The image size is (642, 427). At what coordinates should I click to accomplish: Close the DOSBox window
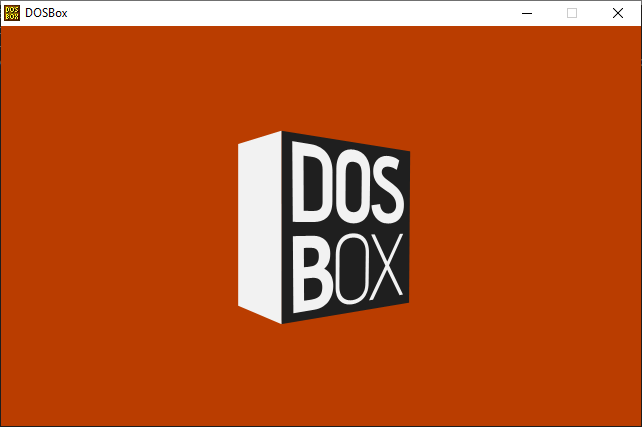(x=618, y=13)
